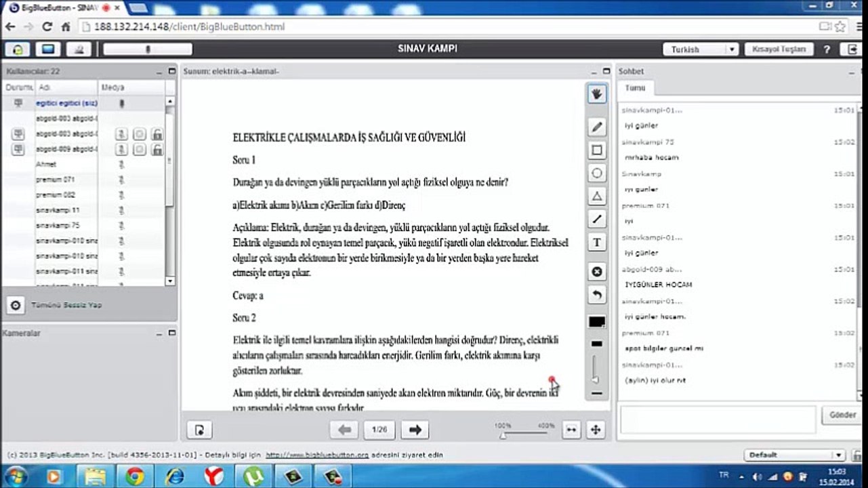Undo the last whiteboard annotation

(x=596, y=295)
